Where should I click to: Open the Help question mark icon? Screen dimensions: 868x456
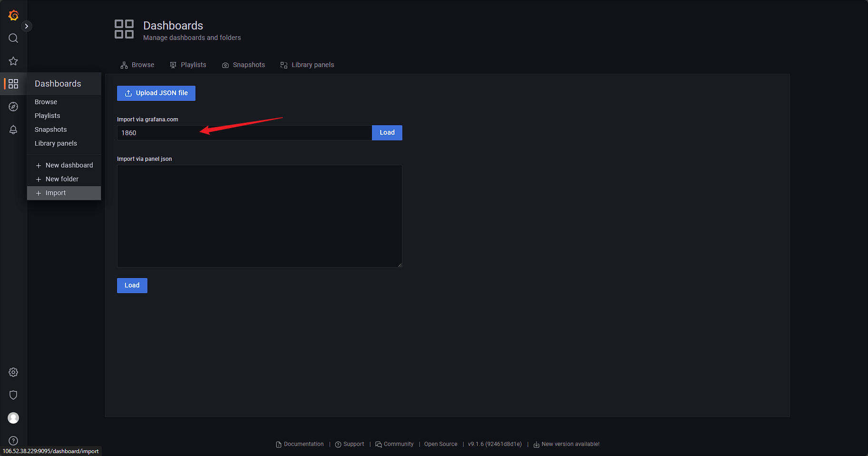point(13,441)
